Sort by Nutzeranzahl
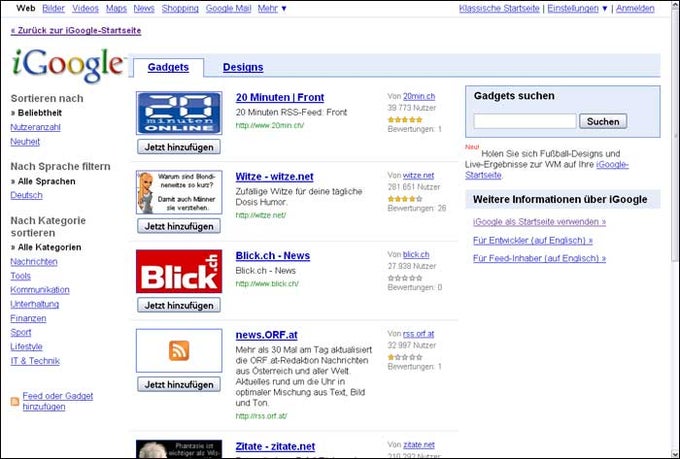The image size is (680, 459). click(x=36, y=127)
